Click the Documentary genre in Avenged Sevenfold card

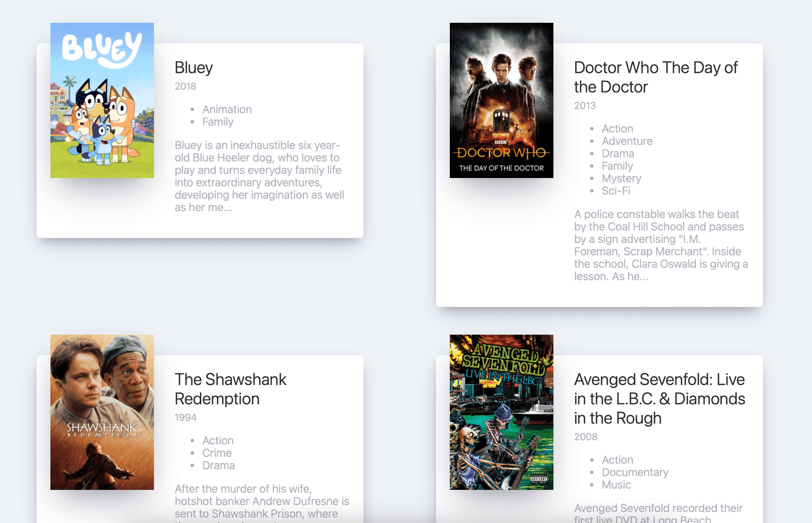point(635,472)
